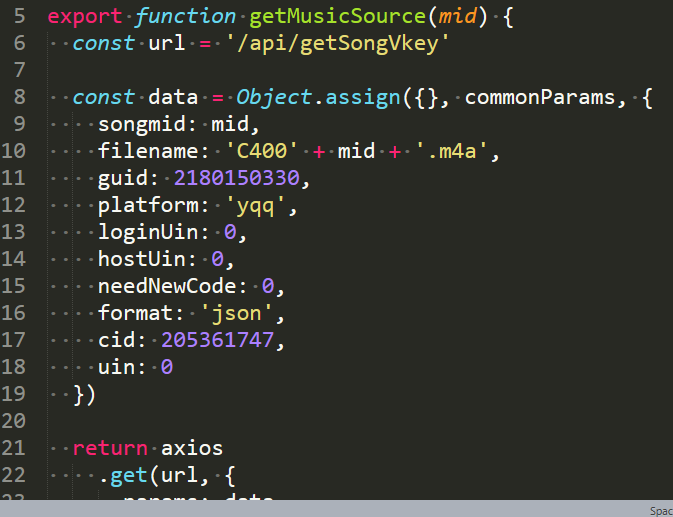Click the function name getMusicSource

(x=337, y=16)
